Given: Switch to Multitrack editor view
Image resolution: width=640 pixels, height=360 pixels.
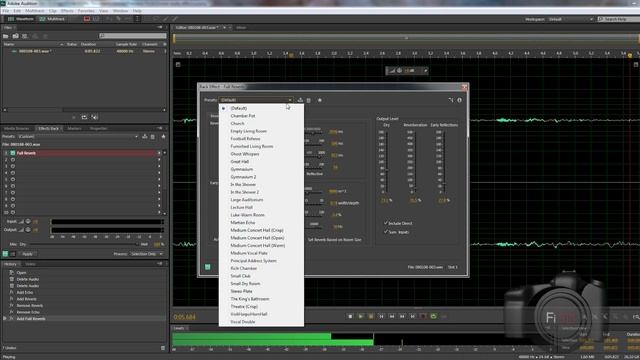Looking at the screenshot, I should coord(52,19).
